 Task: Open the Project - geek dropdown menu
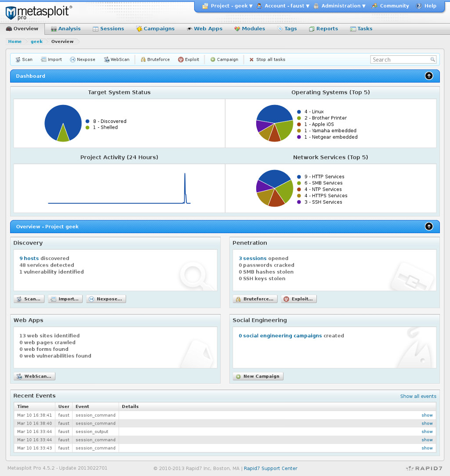tap(228, 6)
